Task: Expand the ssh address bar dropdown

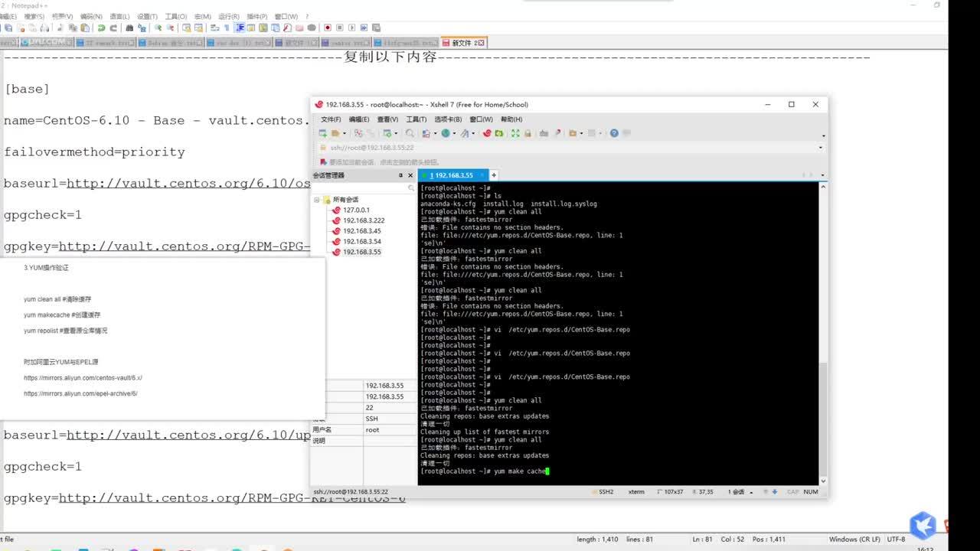Action: [x=821, y=148]
